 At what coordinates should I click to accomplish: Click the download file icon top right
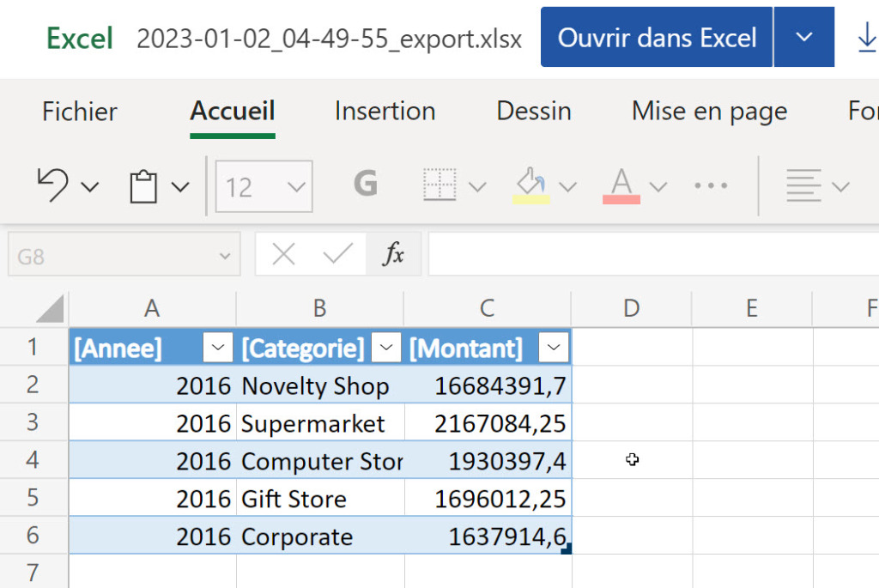click(x=868, y=36)
